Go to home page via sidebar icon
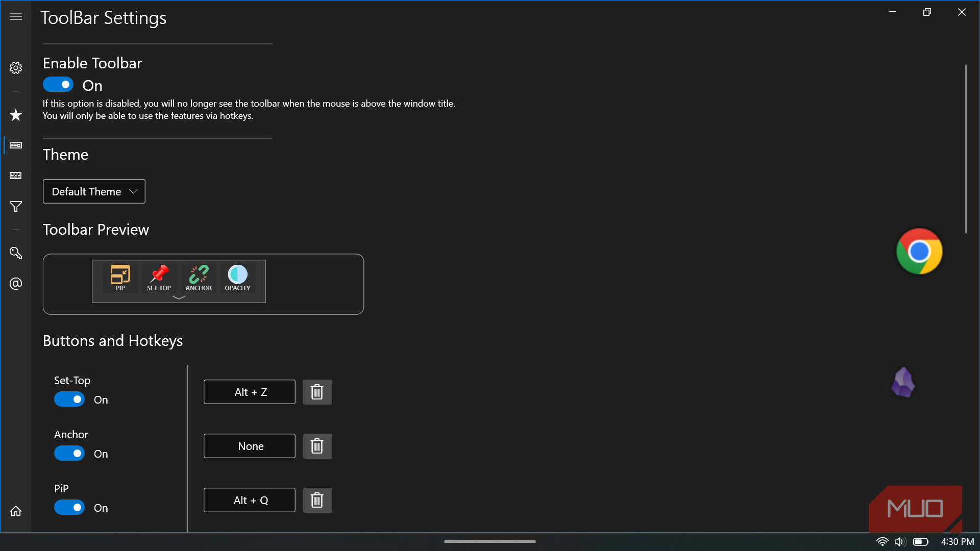 (16, 511)
